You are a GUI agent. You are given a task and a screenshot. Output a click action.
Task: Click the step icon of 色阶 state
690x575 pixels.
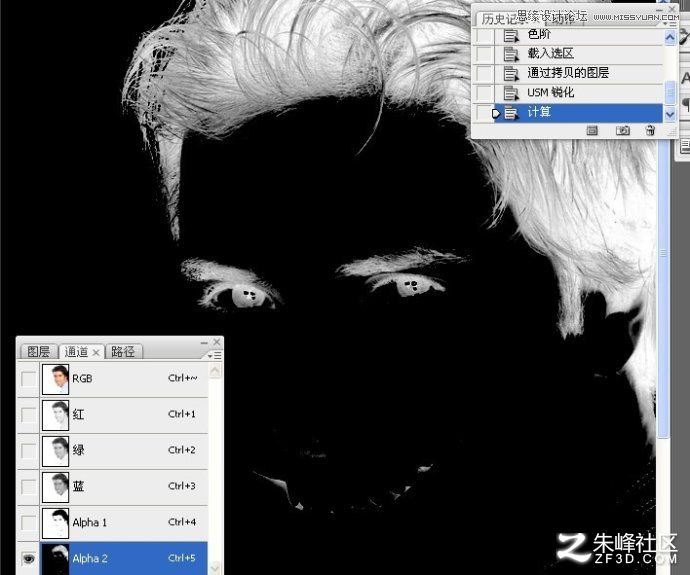(511, 35)
